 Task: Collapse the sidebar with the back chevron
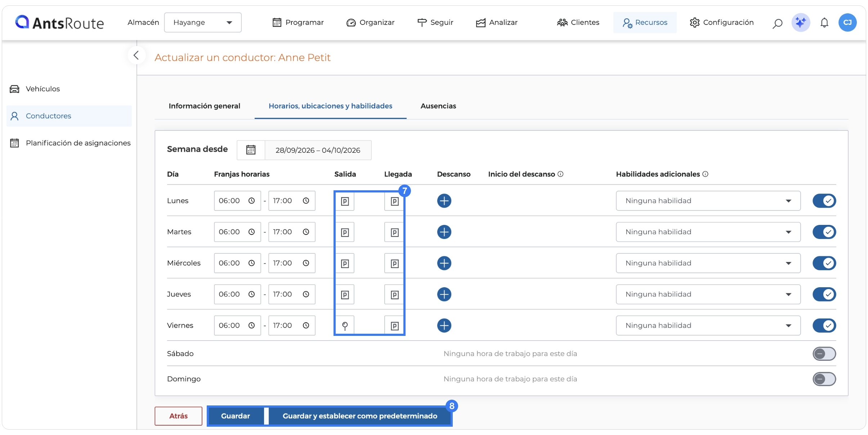coord(136,55)
